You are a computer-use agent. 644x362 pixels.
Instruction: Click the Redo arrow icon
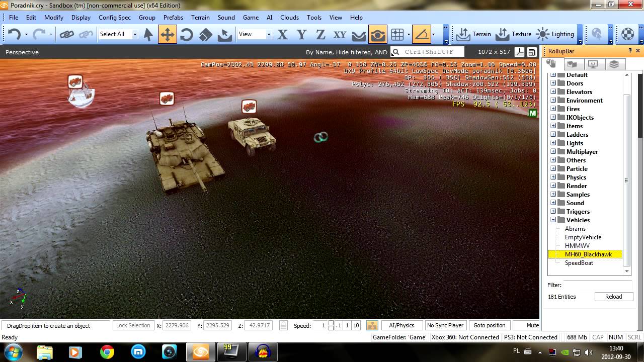coord(39,34)
